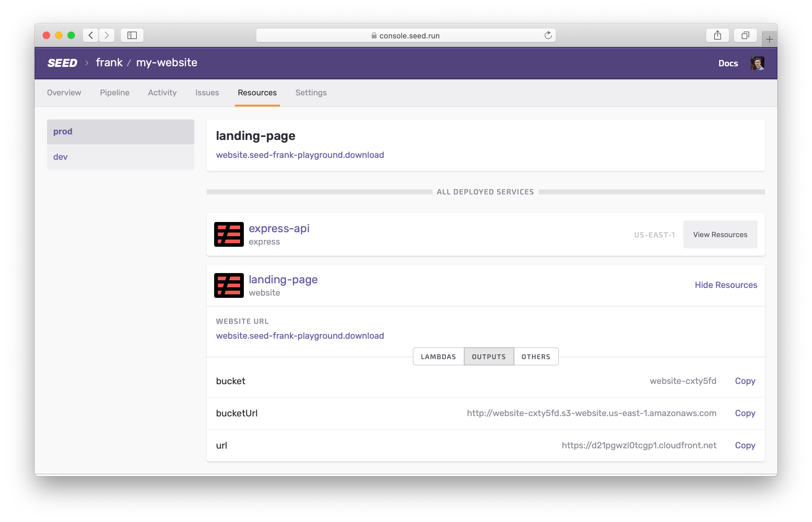Click the landing-page service icon

[x=229, y=285]
